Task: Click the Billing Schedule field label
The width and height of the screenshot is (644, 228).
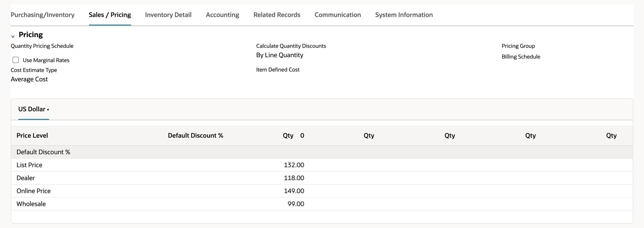Action: pos(521,57)
